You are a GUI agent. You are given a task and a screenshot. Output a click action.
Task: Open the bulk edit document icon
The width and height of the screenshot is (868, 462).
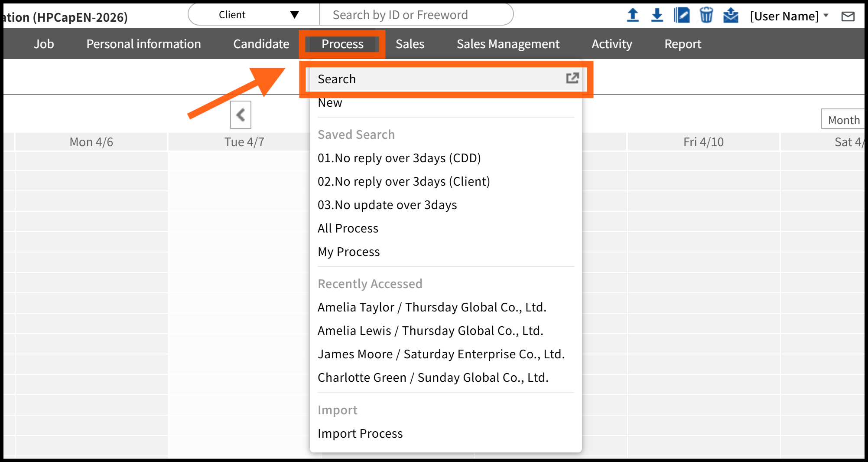(x=682, y=16)
